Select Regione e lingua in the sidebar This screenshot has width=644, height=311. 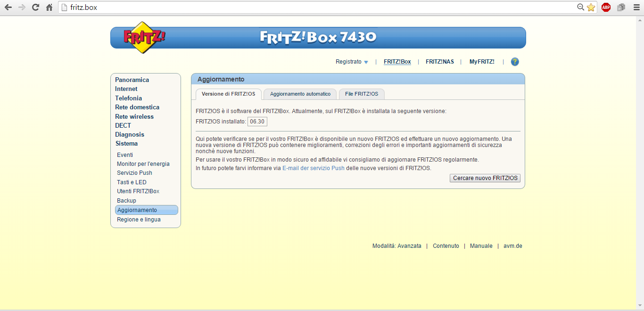pos(139,220)
